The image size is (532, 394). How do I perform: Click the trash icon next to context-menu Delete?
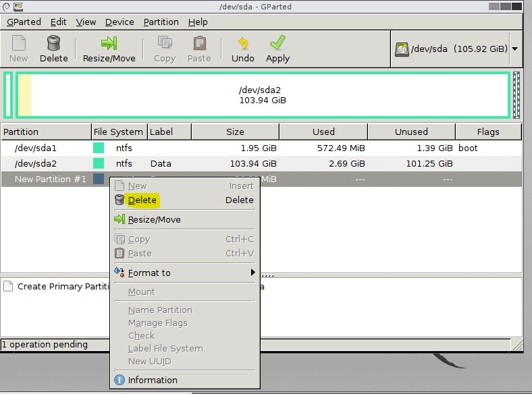coord(119,200)
